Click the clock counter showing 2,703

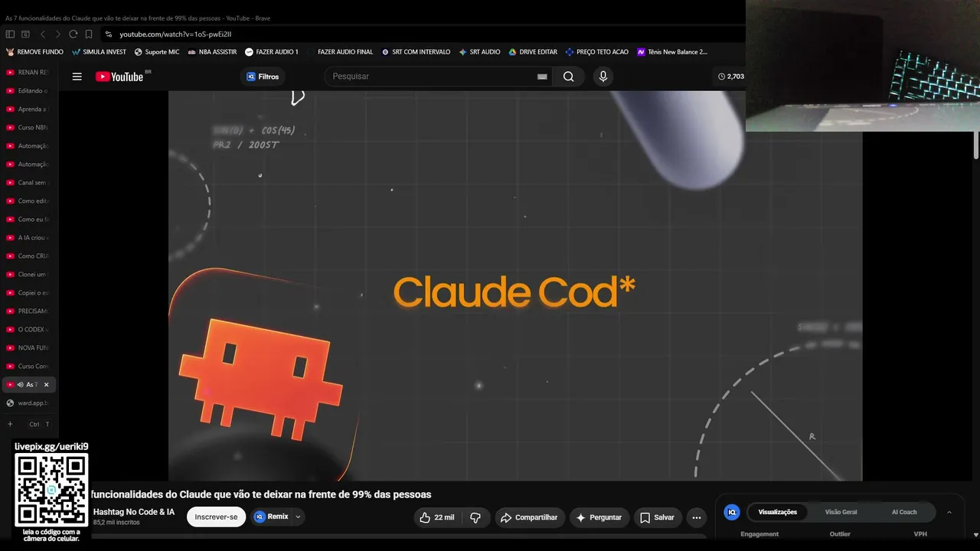(x=731, y=77)
